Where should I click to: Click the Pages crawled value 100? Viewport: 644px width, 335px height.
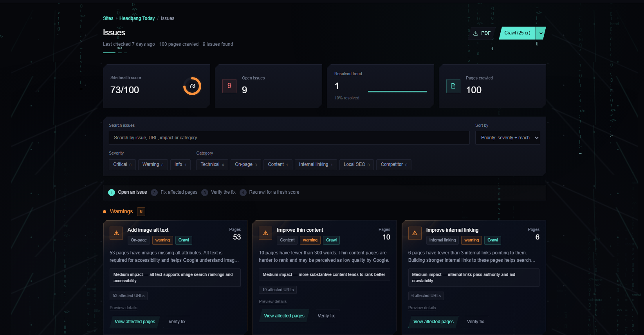[x=474, y=90]
